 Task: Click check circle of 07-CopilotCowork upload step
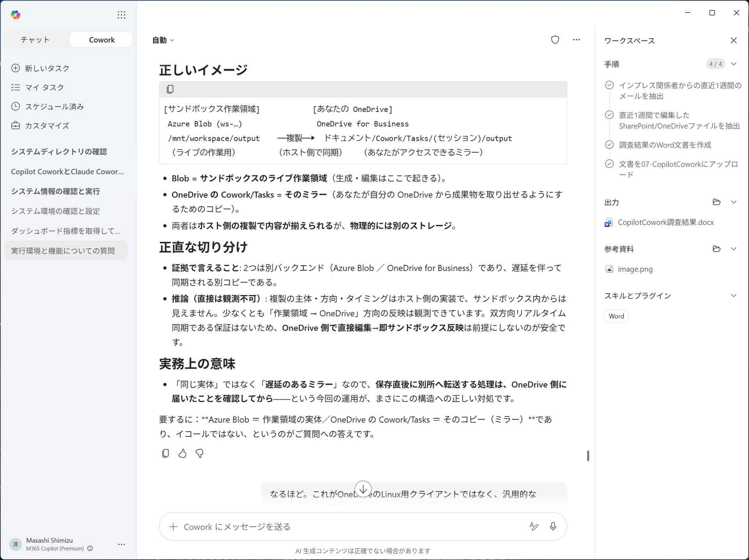pyautogui.click(x=609, y=164)
